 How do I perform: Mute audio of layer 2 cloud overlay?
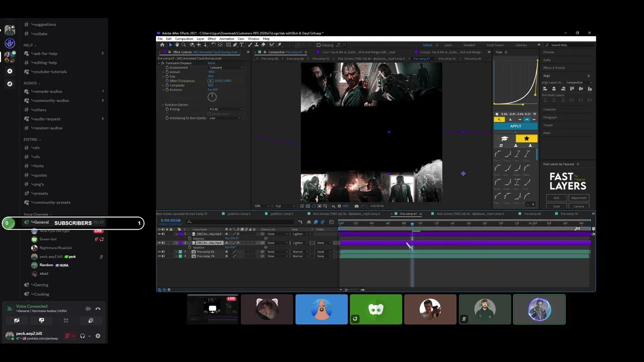(163, 243)
